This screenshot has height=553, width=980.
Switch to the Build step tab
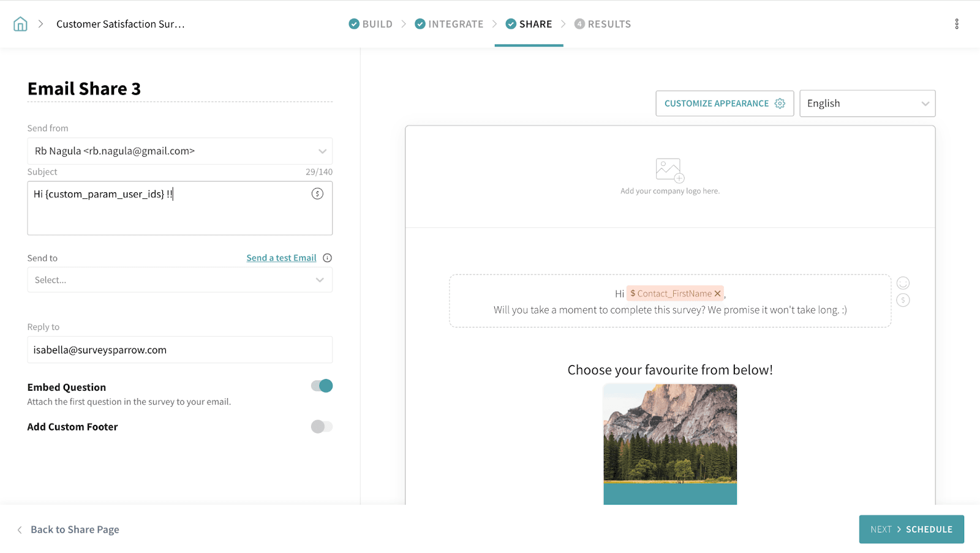(371, 24)
